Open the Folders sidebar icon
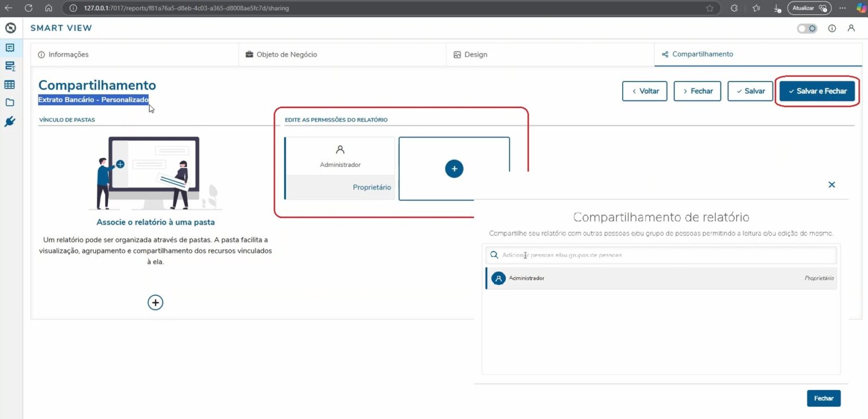868x419 pixels. point(10,102)
